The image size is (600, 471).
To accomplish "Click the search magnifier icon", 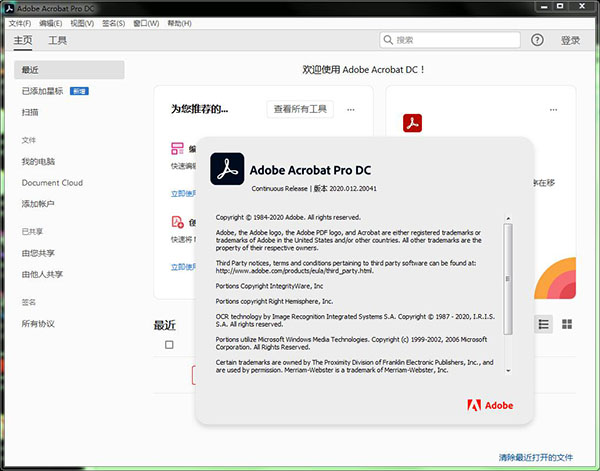I will 388,40.
